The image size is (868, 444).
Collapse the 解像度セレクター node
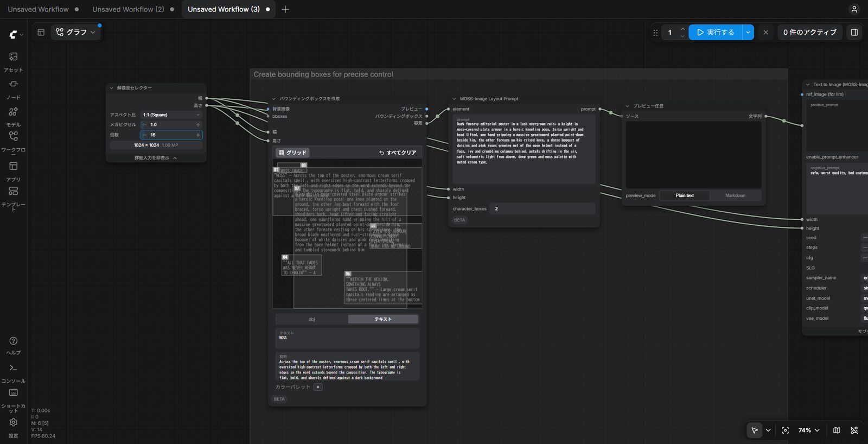click(111, 88)
